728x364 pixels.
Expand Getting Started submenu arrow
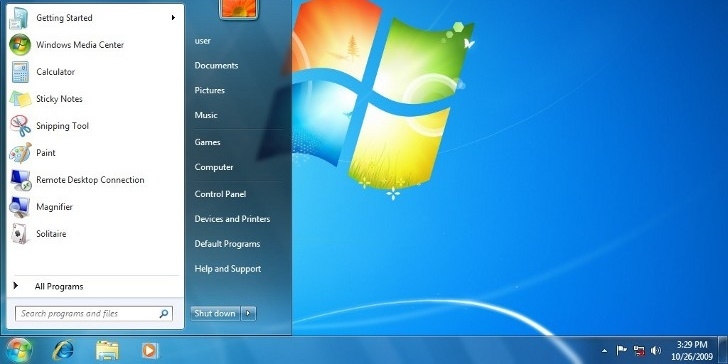(173, 18)
